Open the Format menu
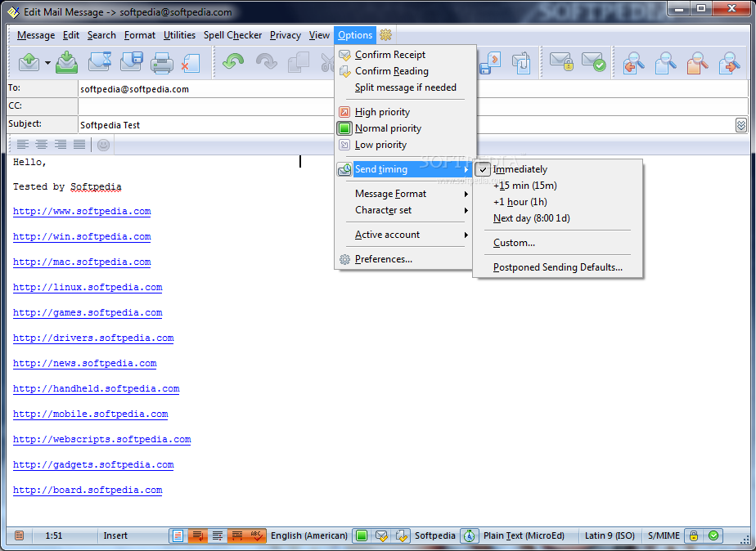This screenshot has height=551, width=756. coord(140,35)
